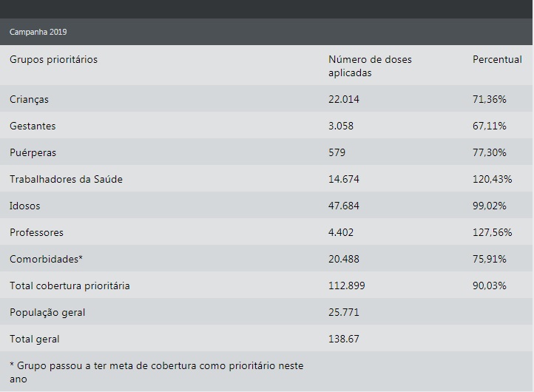Select the Total cobertura prioritária row

[266, 285]
